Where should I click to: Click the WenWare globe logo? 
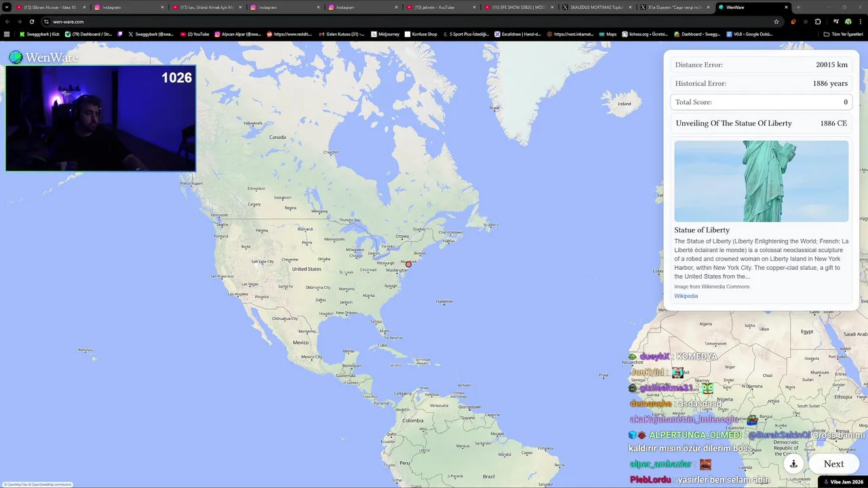(x=16, y=58)
